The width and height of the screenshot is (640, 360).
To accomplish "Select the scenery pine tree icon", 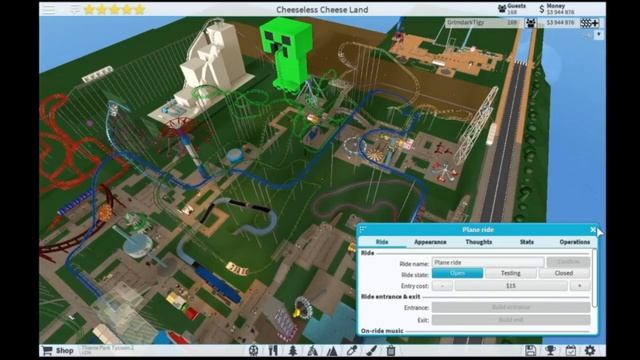I will pos(293,351).
